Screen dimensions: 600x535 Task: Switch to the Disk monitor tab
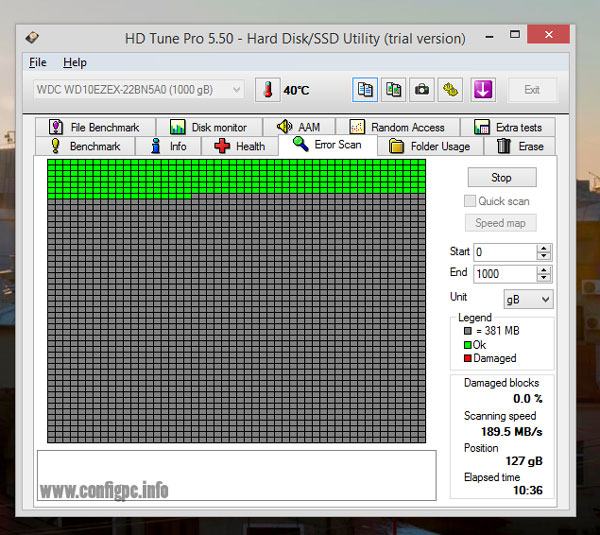209,127
